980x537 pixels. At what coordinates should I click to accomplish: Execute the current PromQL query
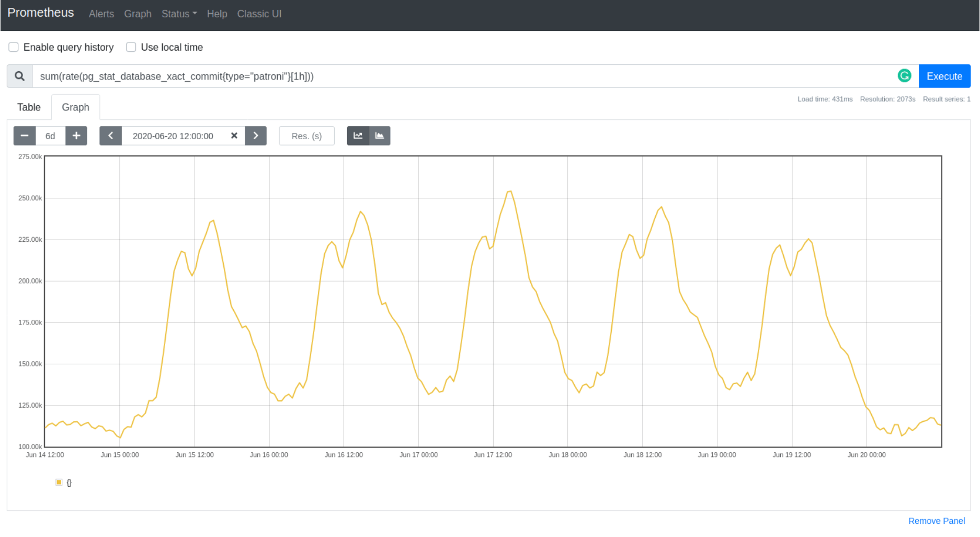944,76
